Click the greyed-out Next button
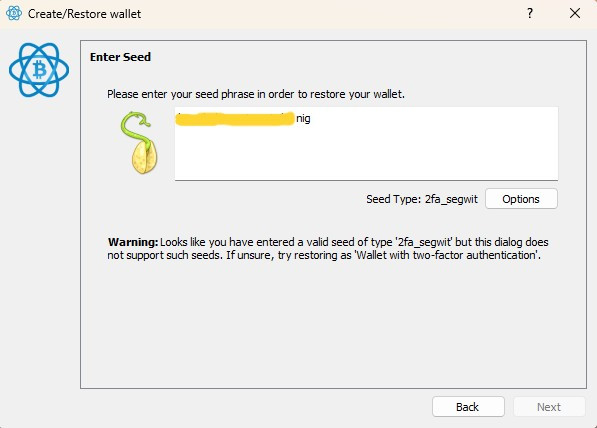Image resolution: width=597 pixels, height=428 pixels. point(549,407)
